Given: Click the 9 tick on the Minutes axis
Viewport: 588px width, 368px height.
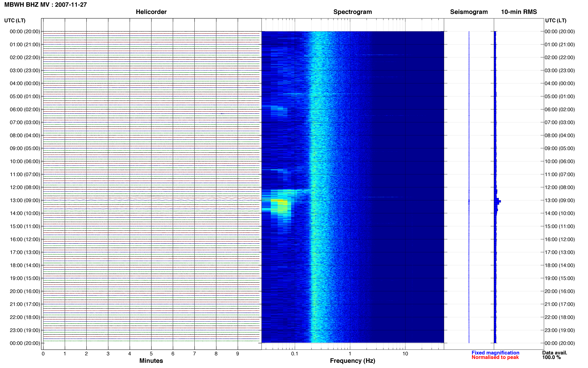Looking at the screenshot, I should click(x=238, y=354).
